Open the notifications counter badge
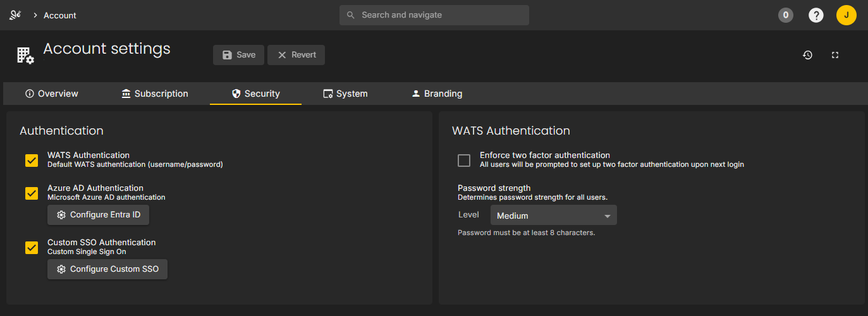 (786, 15)
